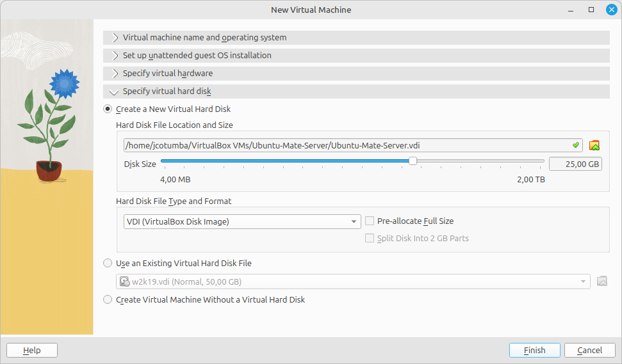
Task: Click the w2k19.vdi disk icon
Action: (x=124, y=281)
